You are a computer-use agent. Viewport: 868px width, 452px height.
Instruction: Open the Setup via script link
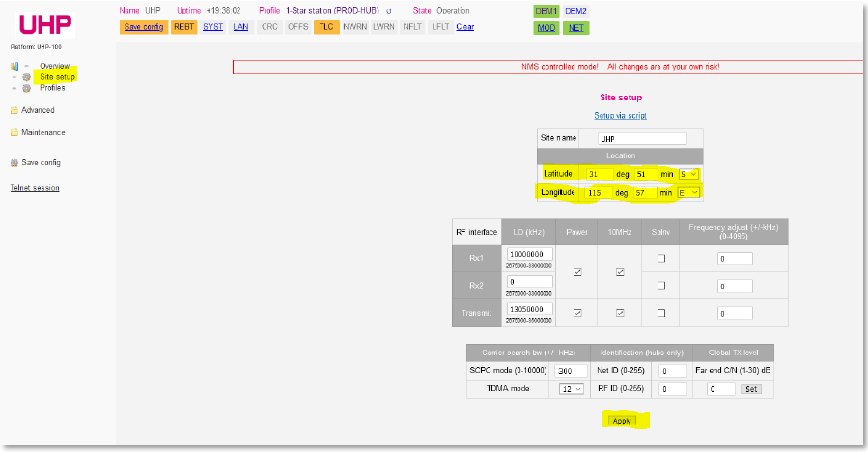click(620, 116)
